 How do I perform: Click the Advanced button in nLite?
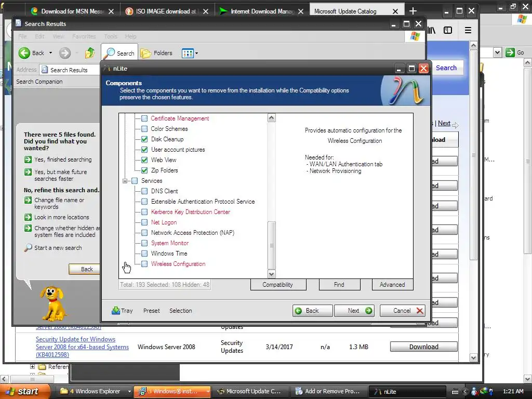[x=393, y=285]
